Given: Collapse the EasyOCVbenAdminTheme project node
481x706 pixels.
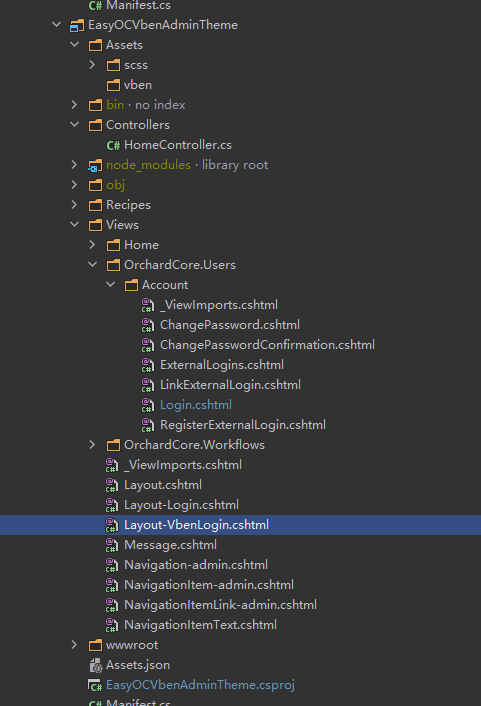Looking at the screenshot, I should [56, 24].
